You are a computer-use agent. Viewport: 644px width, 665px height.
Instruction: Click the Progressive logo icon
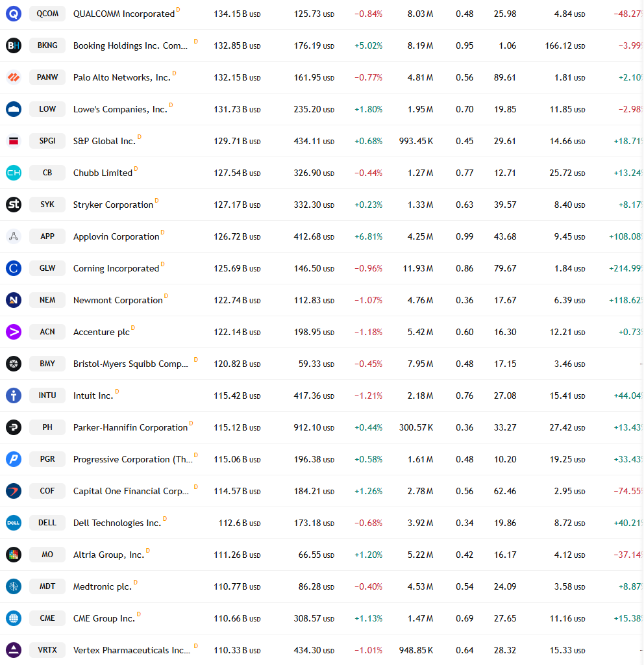coord(14,459)
